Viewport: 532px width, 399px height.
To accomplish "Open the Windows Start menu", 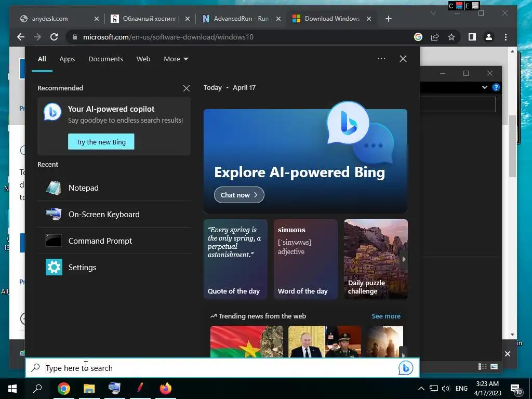I will coord(12,389).
